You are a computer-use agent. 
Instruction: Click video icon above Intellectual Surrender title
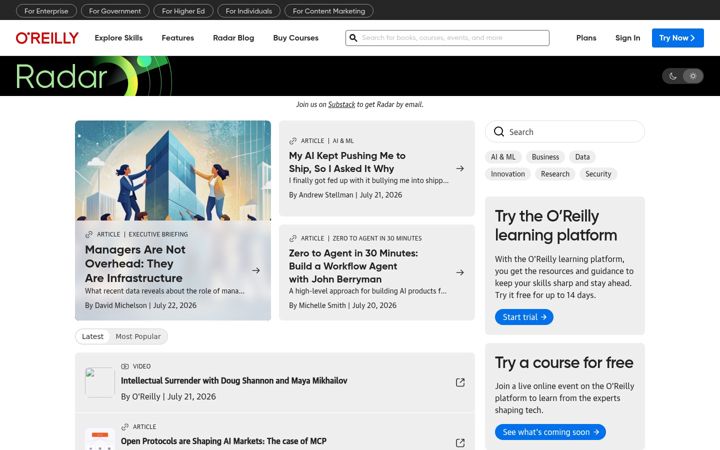[124, 366]
